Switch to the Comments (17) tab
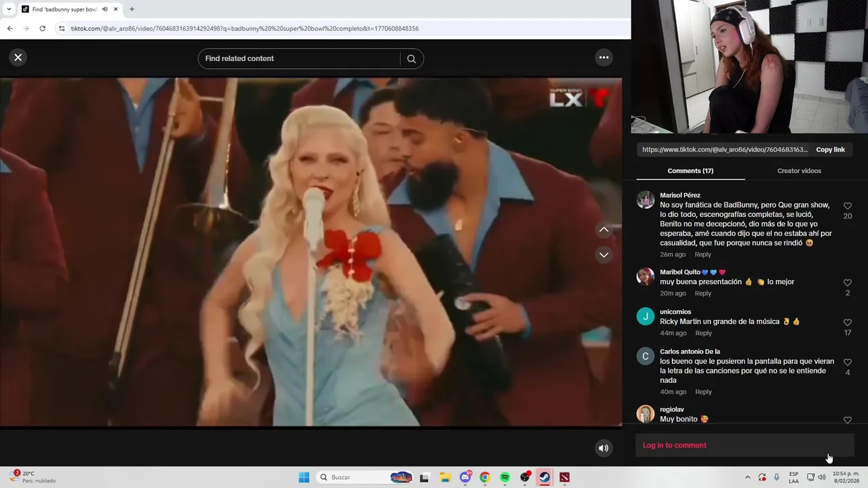This screenshot has width=868, height=488. tap(690, 171)
